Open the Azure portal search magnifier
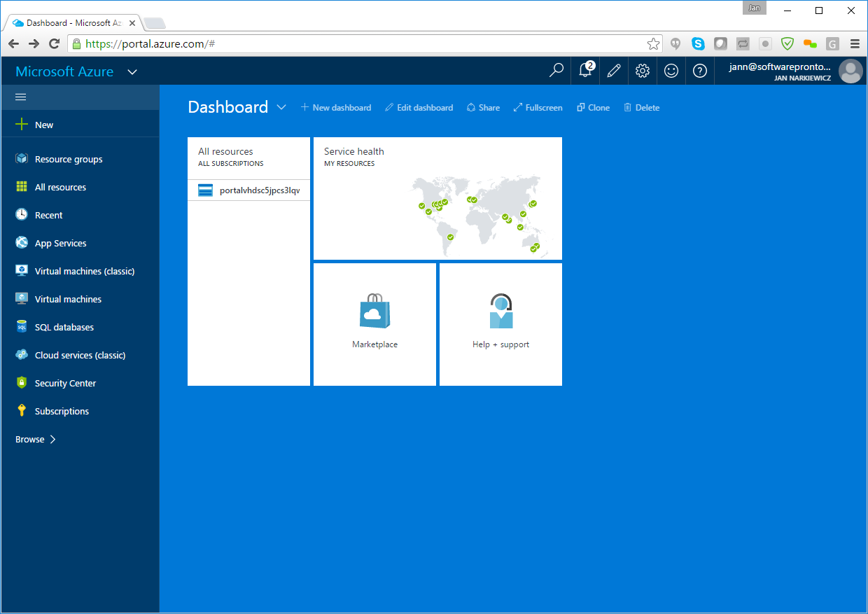 (x=556, y=71)
